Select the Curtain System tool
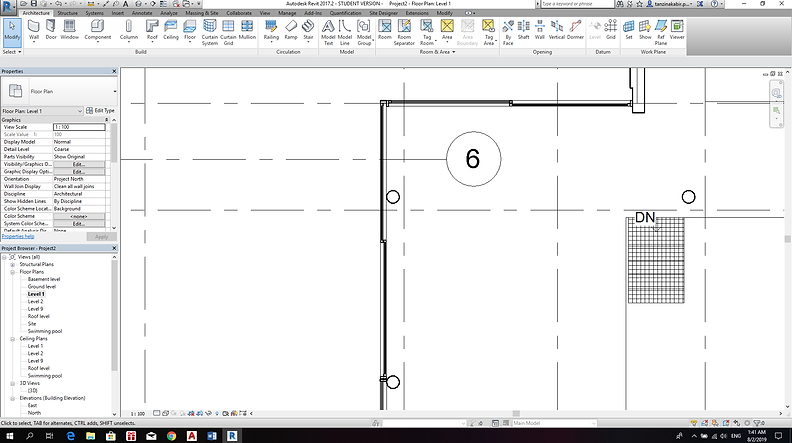 point(210,33)
